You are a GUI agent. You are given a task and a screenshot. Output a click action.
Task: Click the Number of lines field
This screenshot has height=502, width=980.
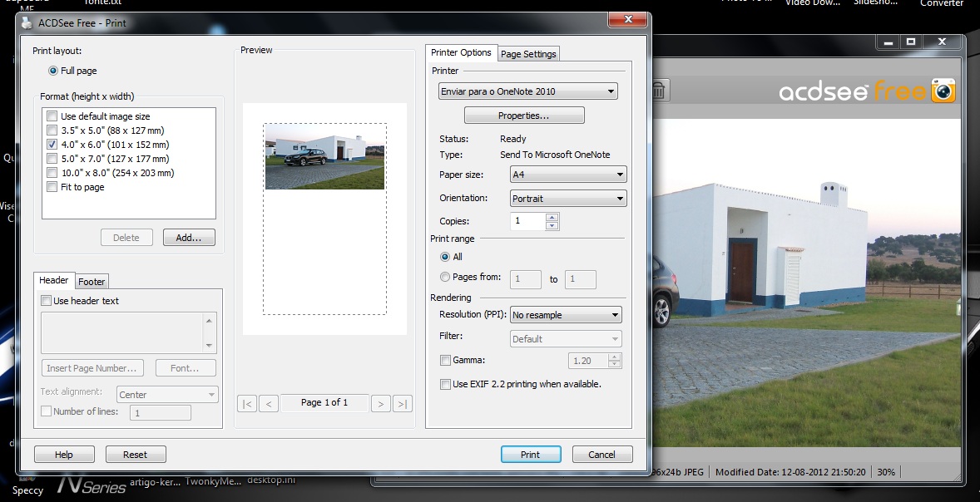click(160, 413)
